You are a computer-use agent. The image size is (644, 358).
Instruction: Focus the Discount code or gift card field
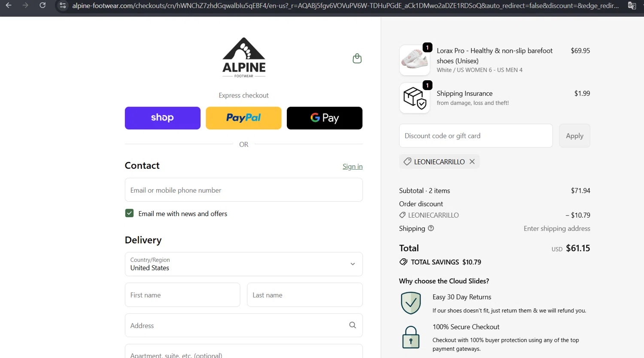(476, 136)
